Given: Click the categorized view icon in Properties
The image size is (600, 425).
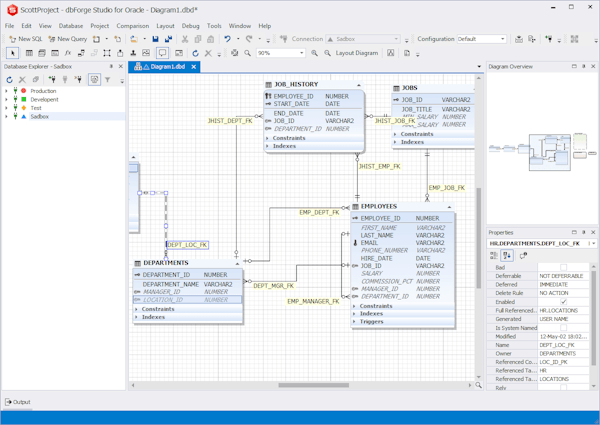Looking at the screenshot, I should click(x=494, y=256).
